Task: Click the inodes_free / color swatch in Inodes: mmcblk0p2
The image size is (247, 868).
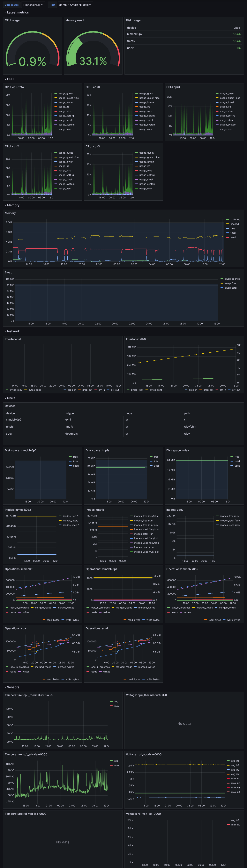Action: point(60,516)
